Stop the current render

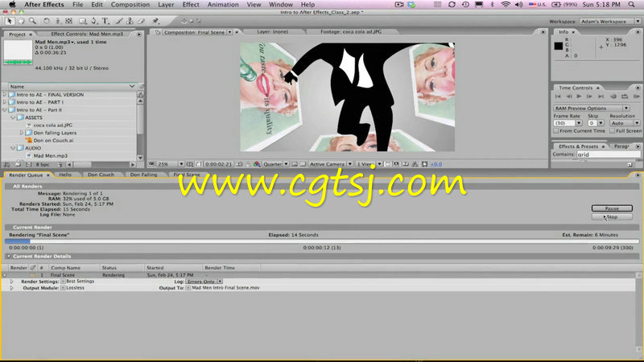[x=612, y=216]
